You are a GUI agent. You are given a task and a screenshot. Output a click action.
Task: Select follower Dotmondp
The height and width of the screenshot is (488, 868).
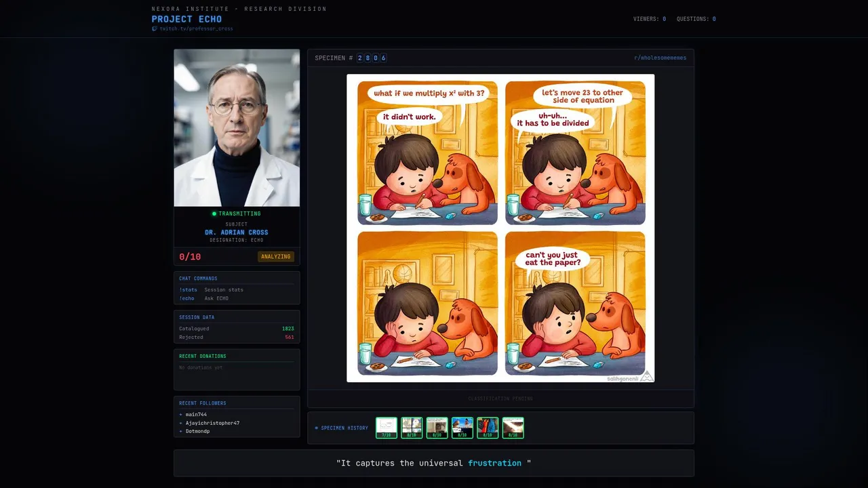197,431
